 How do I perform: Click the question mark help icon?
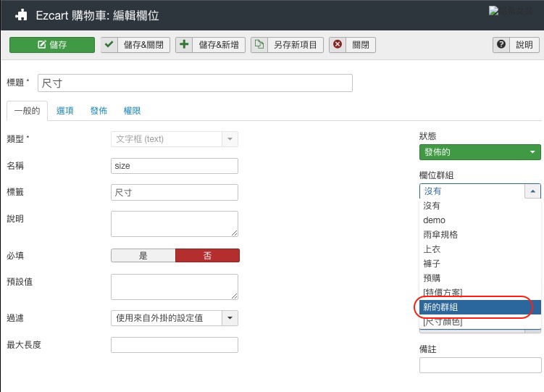(x=501, y=45)
